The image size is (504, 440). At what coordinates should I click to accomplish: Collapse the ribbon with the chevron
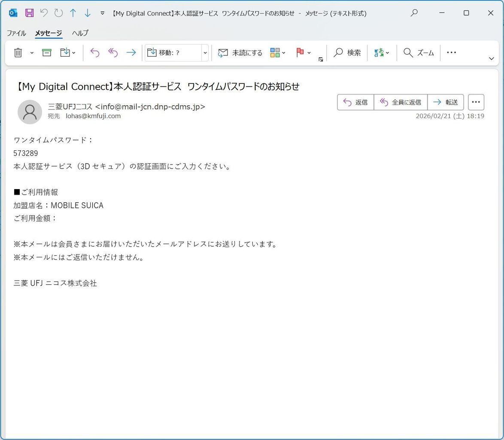492,58
